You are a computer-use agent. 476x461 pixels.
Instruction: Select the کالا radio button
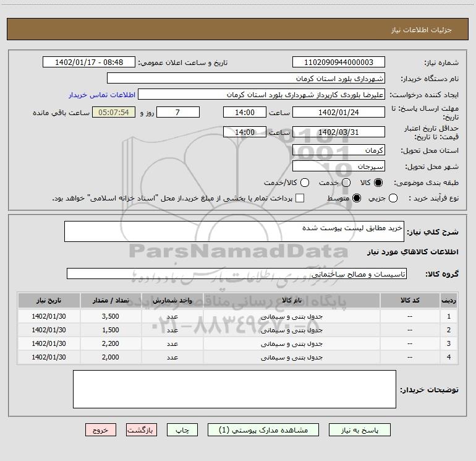pyautogui.click(x=378, y=183)
